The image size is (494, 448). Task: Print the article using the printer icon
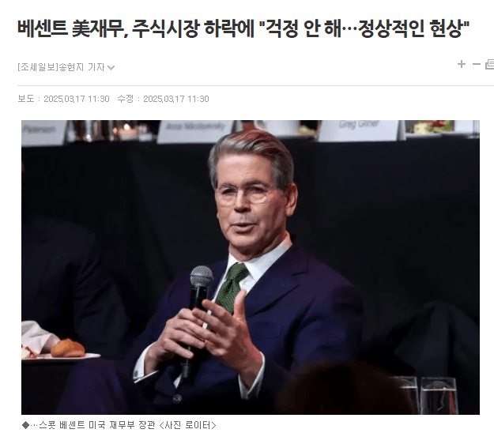click(489, 64)
